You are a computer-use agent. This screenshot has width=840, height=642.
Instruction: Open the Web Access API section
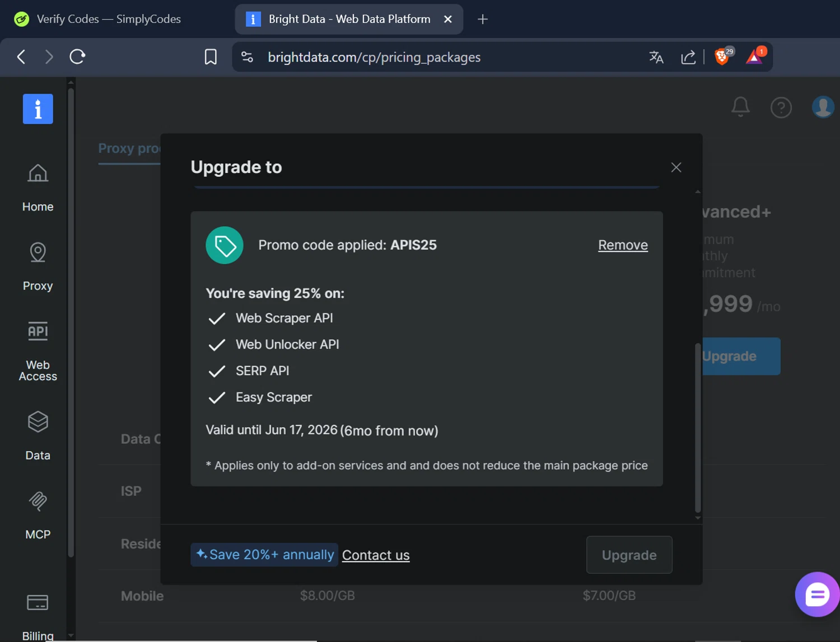38,352
